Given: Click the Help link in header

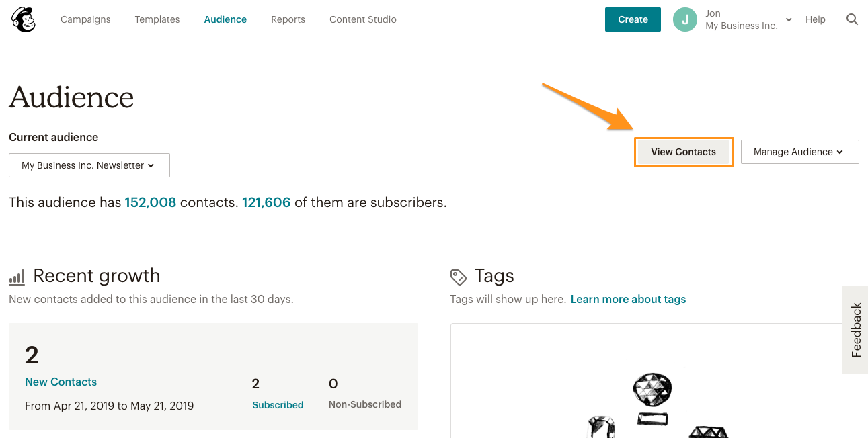Looking at the screenshot, I should (816, 19).
